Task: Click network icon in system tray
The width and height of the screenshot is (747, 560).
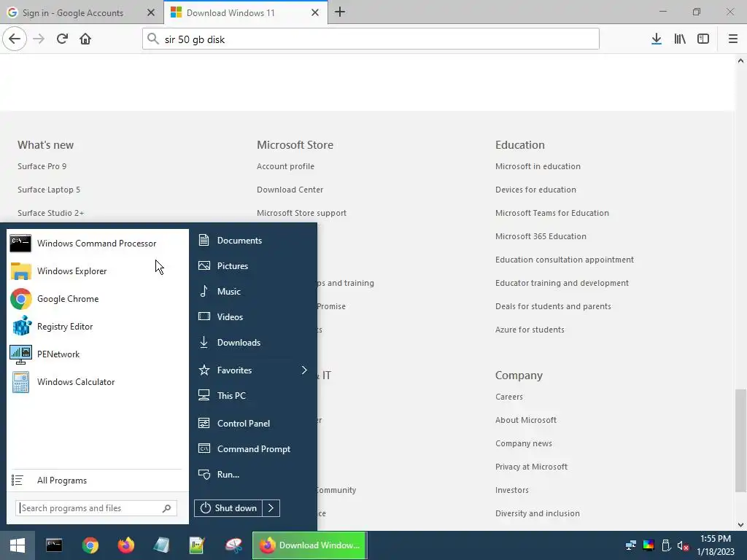Action: 631,545
